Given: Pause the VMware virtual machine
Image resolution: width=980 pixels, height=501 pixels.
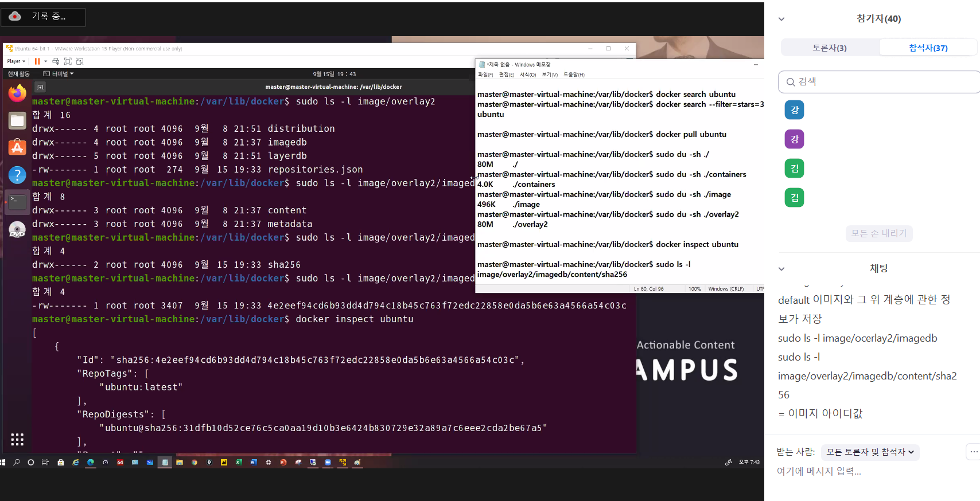Looking at the screenshot, I should click(x=37, y=61).
